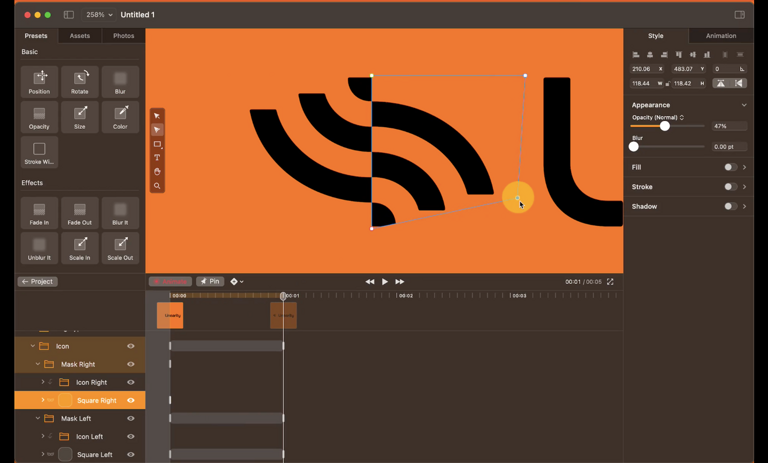Expand the Shadow options chevron
This screenshot has height=463, width=768.
coord(744,206)
